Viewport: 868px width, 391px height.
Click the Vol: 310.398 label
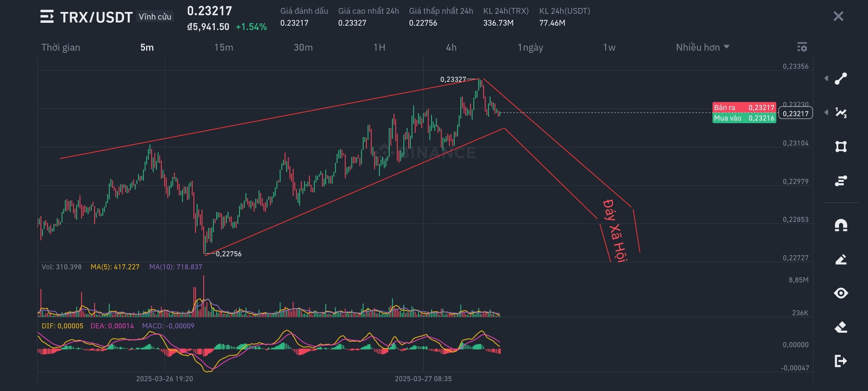pos(61,267)
